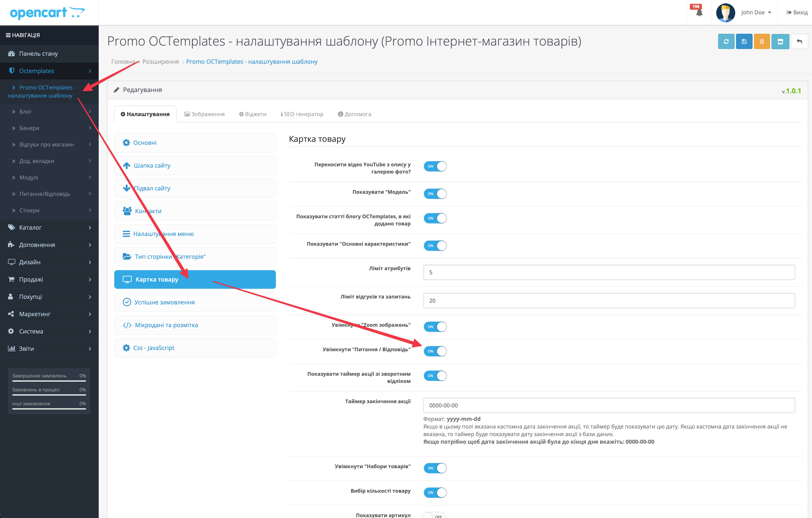Click the Замовлень в процесі progress bar

49,395
